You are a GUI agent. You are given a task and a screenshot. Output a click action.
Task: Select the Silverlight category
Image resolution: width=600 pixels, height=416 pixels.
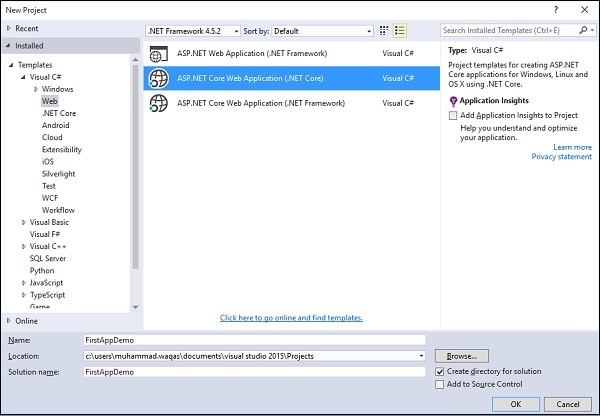(59, 174)
